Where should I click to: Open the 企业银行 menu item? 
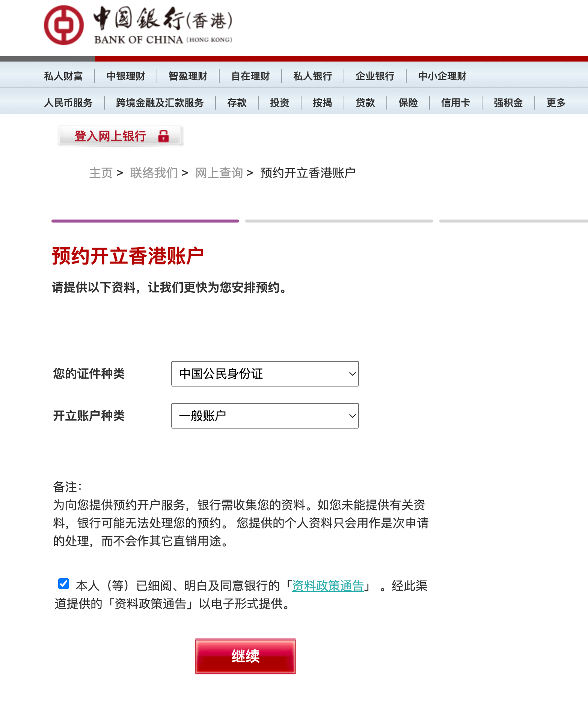pos(375,76)
